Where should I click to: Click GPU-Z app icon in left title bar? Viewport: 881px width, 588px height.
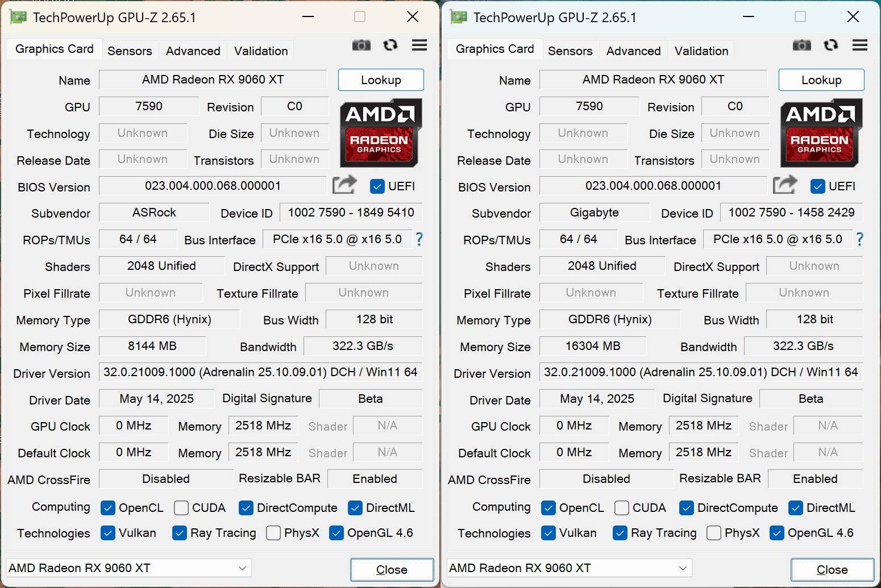click(18, 17)
